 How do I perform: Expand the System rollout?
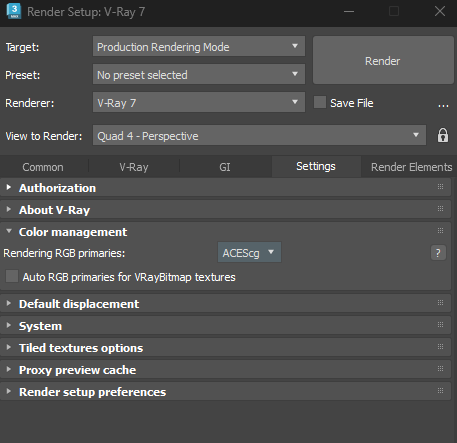click(x=225, y=326)
